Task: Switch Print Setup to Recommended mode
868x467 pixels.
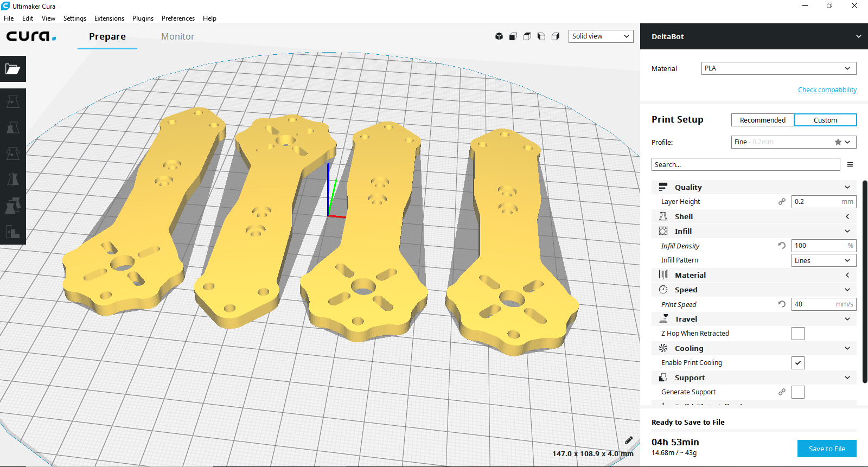Action: click(763, 120)
